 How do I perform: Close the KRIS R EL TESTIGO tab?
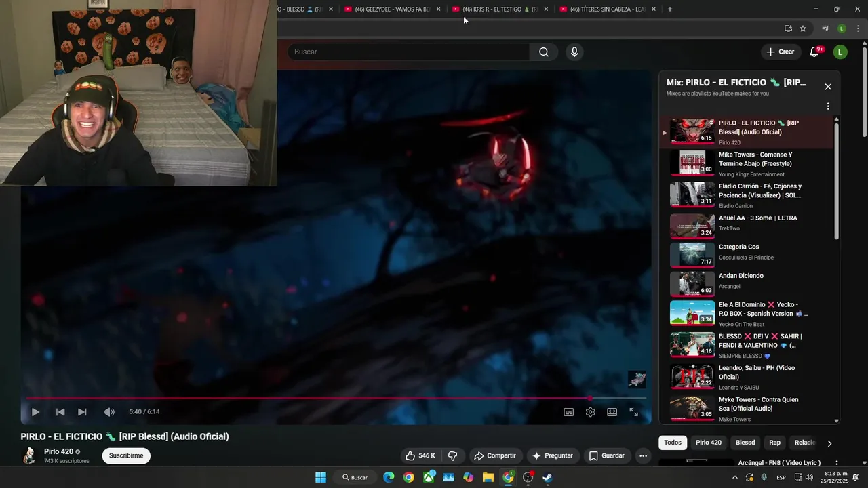[546, 9]
